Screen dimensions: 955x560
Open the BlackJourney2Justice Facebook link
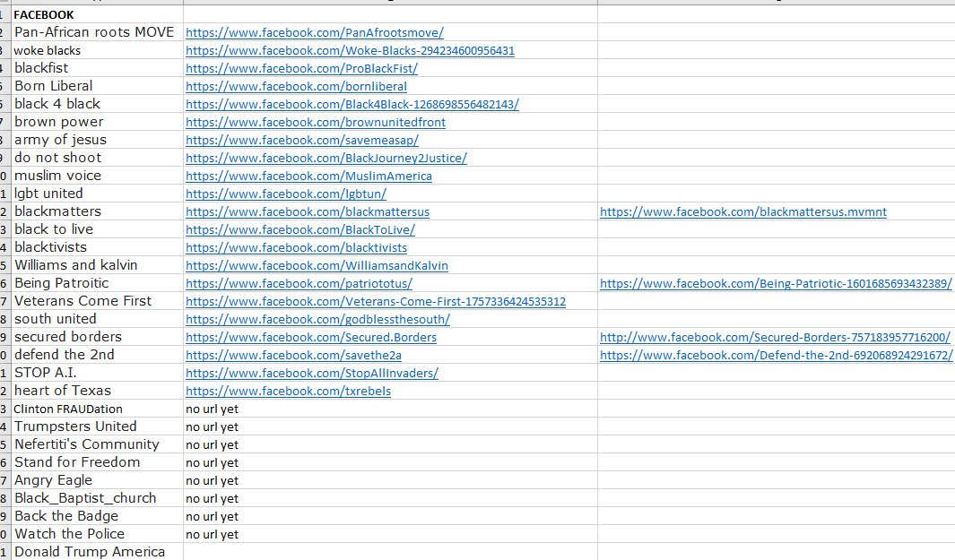click(x=326, y=159)
